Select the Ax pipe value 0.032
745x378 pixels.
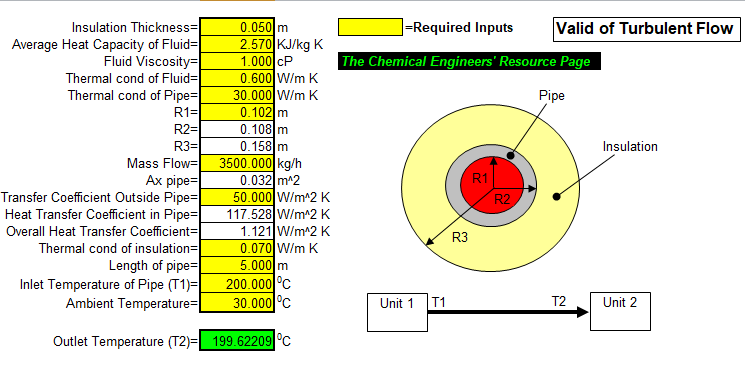(237, 180)
